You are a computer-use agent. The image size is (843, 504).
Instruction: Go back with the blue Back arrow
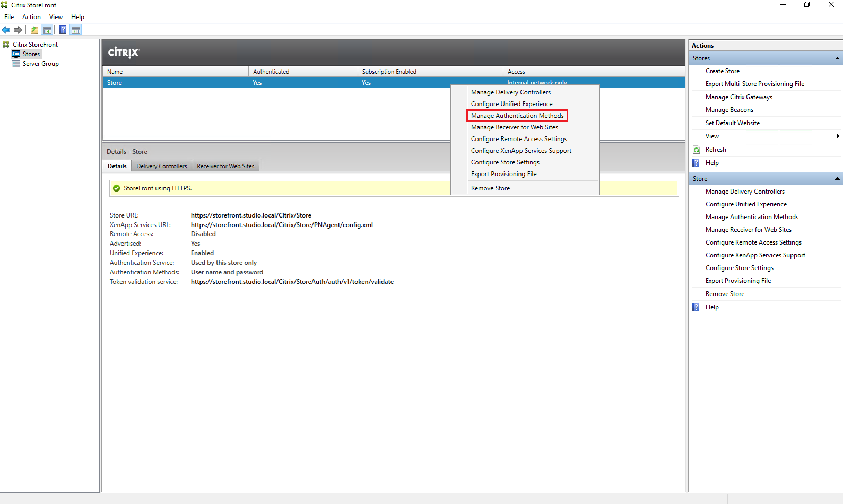[x=6, y=30]
